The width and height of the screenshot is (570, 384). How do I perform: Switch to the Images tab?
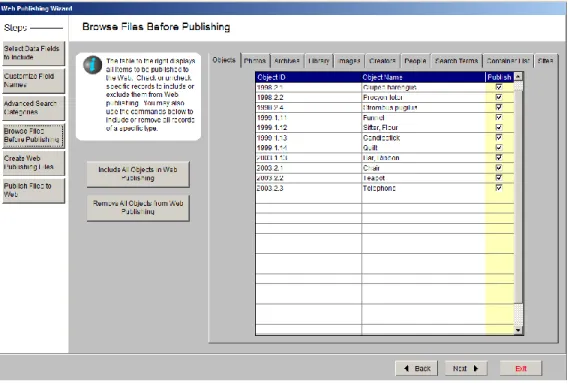349,61
